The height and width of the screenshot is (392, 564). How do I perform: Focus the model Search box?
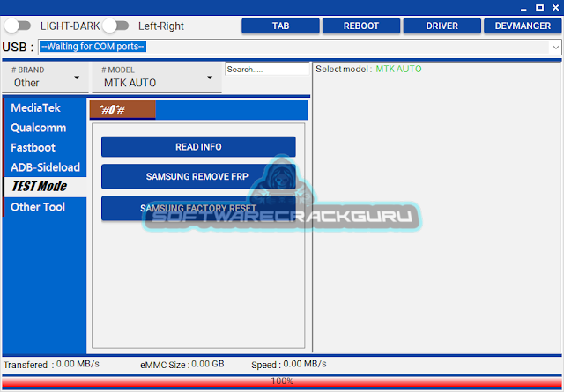coord(267,69)
